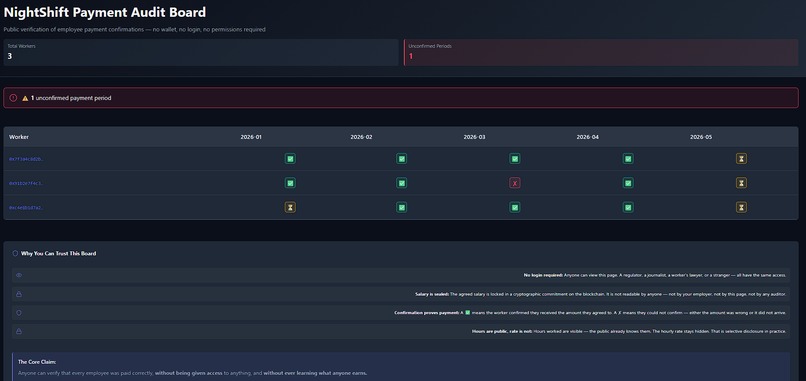Click the confirmed checkmark for 0xc4e8 worker 2026-02
The image size is (806, 381).
[401, 207]
